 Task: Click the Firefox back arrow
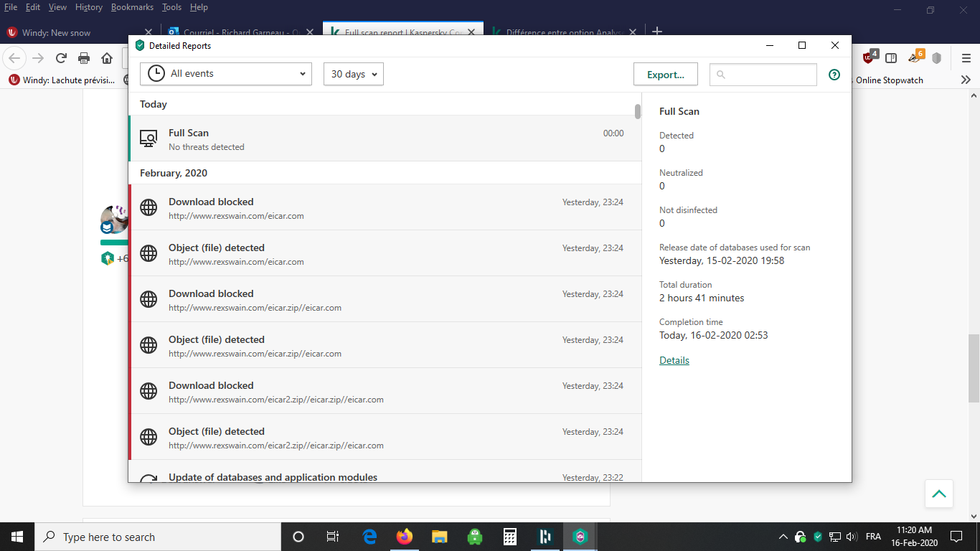(x=15, y=58)
